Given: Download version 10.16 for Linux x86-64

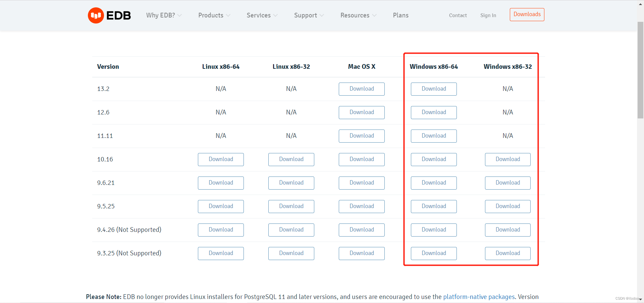Looking at the screenshot, I should pyautogui.click(x=221, y=159).
